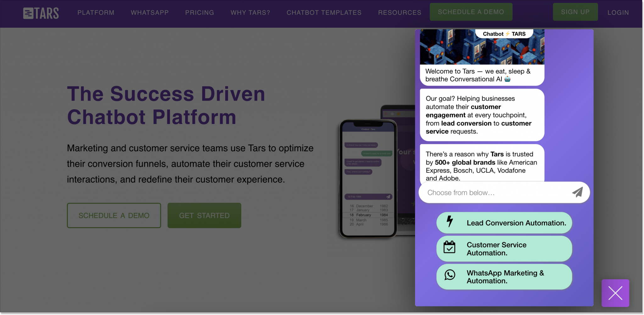The height and width of the screenshot is (315, 644).
Task: Click the green GET STARTED button
Action: point(204,215)
